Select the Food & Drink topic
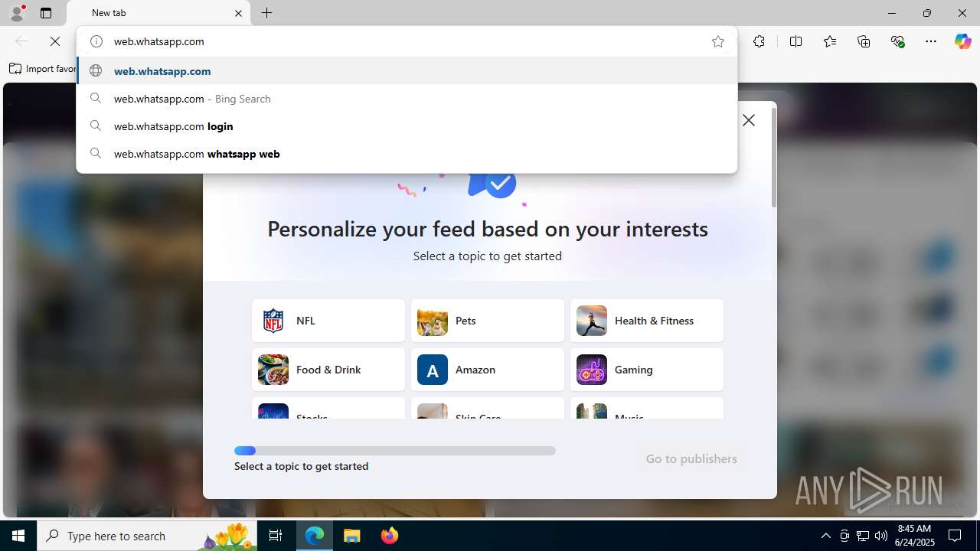 pos(328,370)
